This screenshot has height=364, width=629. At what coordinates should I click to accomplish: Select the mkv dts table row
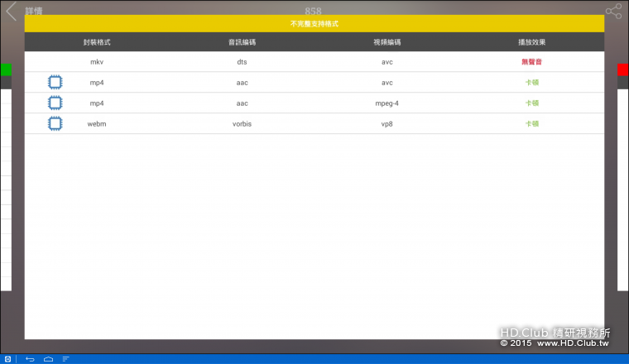coord(314,62)
